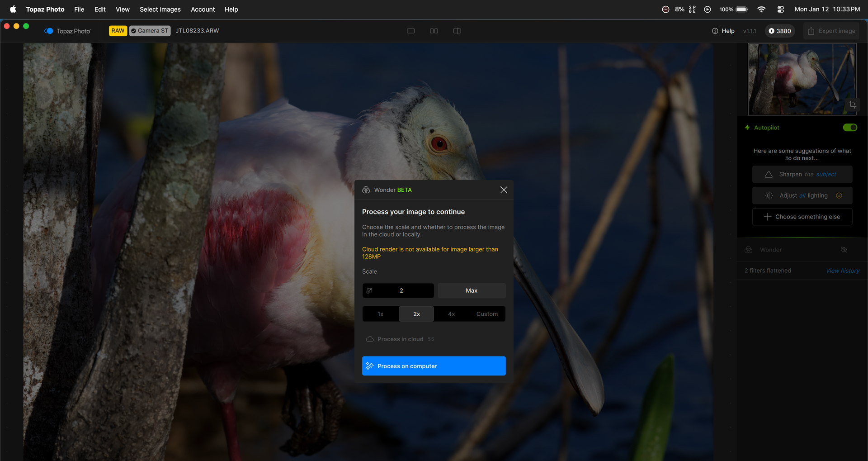Select the side-by-side view icon

pos(434,31)
